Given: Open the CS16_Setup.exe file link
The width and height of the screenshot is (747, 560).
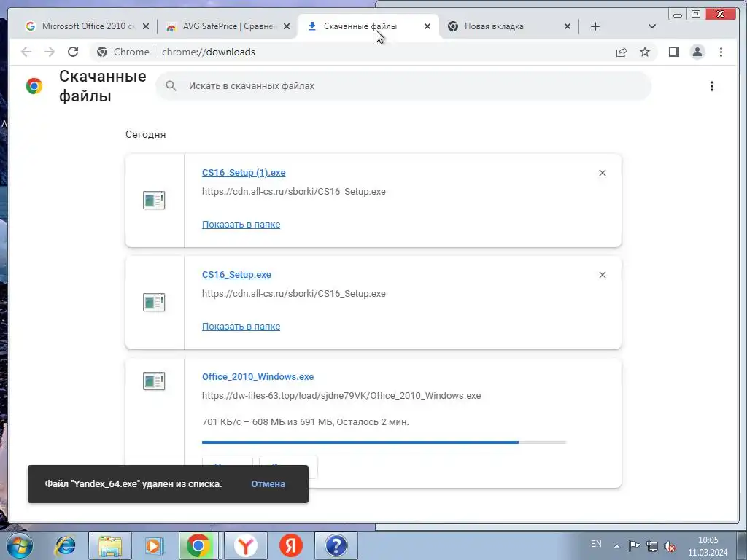Looking at the screenshot, I should tap(236, 275).
